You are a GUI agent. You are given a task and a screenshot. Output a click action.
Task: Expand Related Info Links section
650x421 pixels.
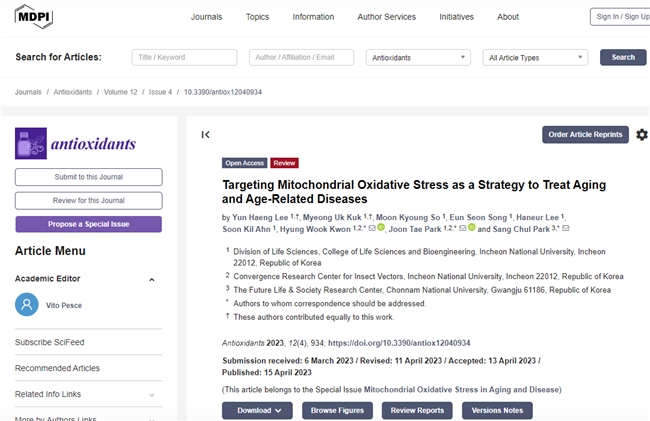(151, 394)
